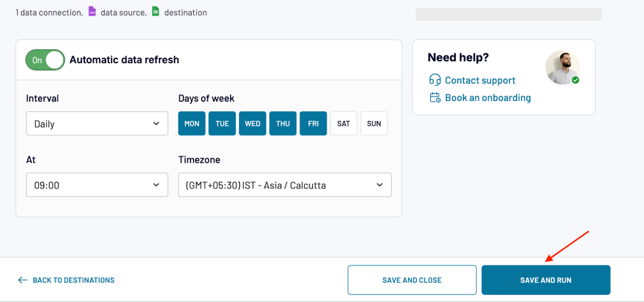Open the Contact support link
644x302 pixels.
click(x=479, y=80)
